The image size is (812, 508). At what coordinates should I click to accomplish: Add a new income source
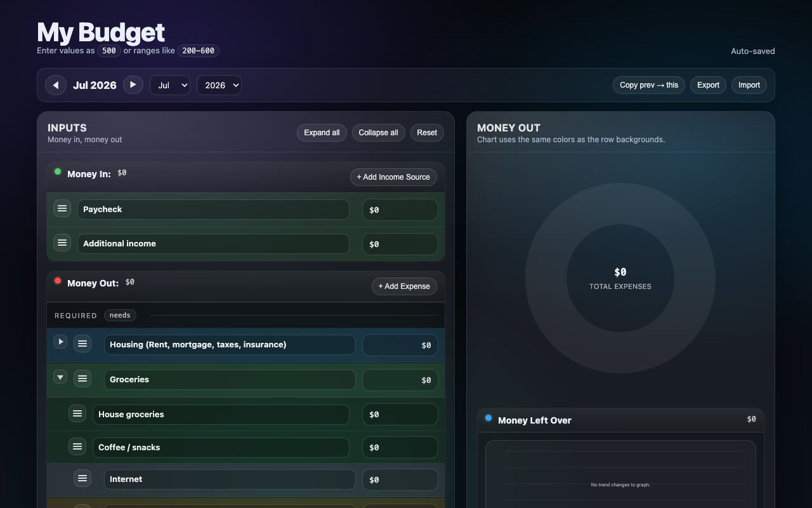tap(393, 177)
